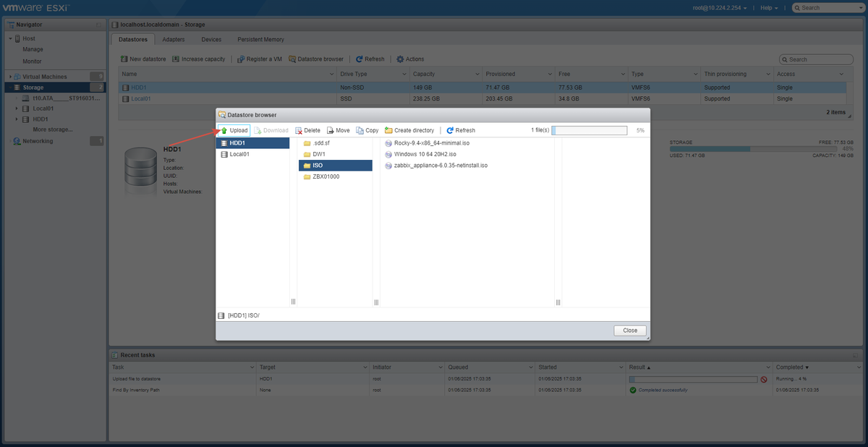Open Drive Type column dropdown
Screen dimensions: 868x447
(x=404, y=74)
